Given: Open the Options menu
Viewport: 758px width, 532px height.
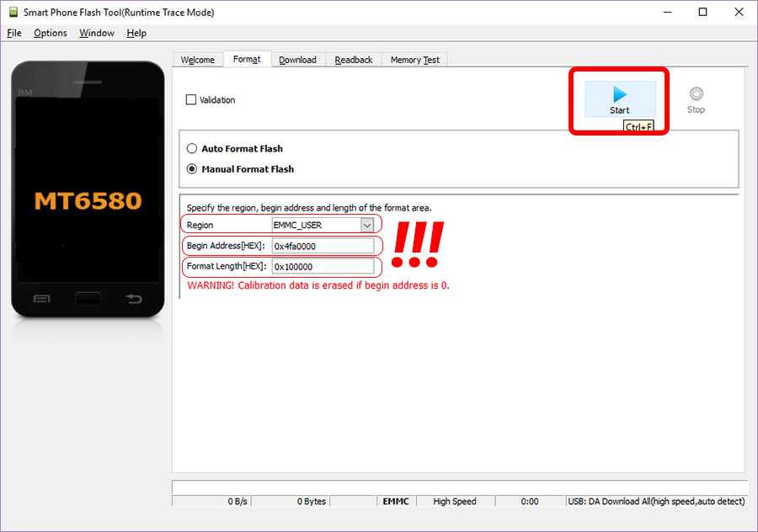Looking at the screenshot, I should pos(51,33).
